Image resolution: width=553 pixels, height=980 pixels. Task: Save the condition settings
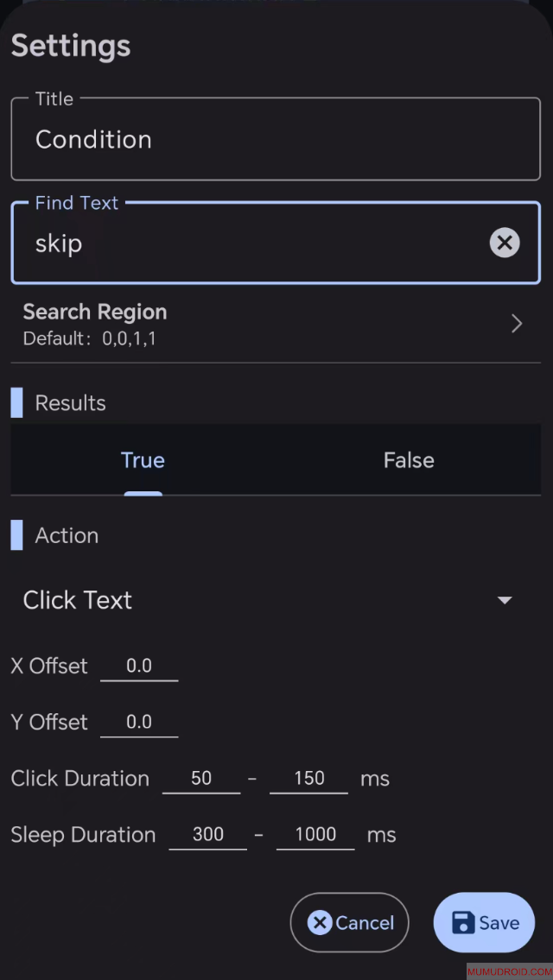(x=483, y=922)
